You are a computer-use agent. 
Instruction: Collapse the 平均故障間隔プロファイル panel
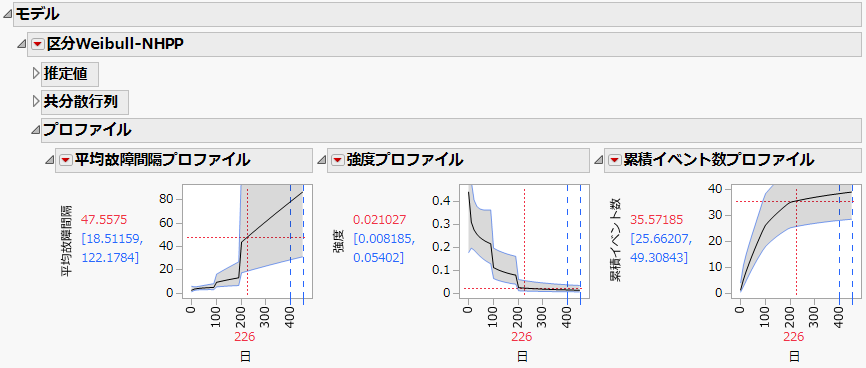(x=50, y=160)
